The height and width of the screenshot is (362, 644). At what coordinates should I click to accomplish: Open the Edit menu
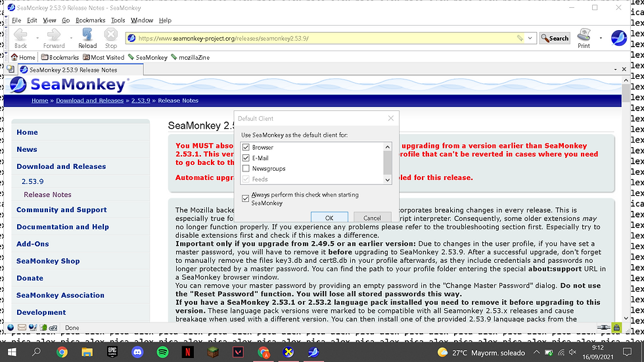tap(32, 20)
